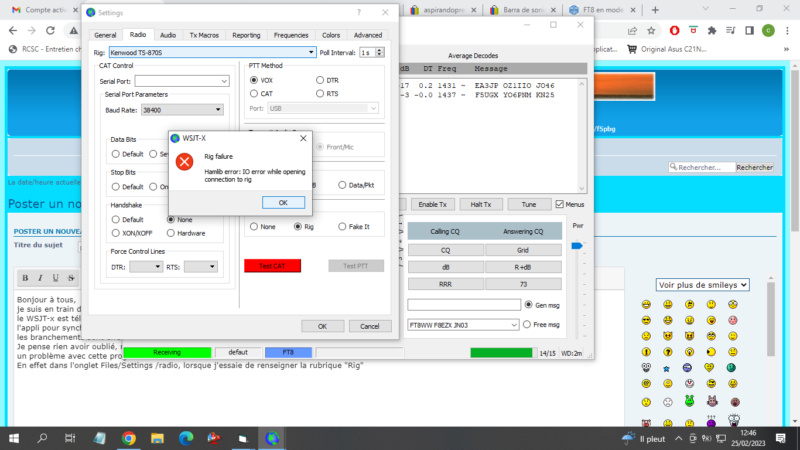Select None handshake option

tap(170, 219)
